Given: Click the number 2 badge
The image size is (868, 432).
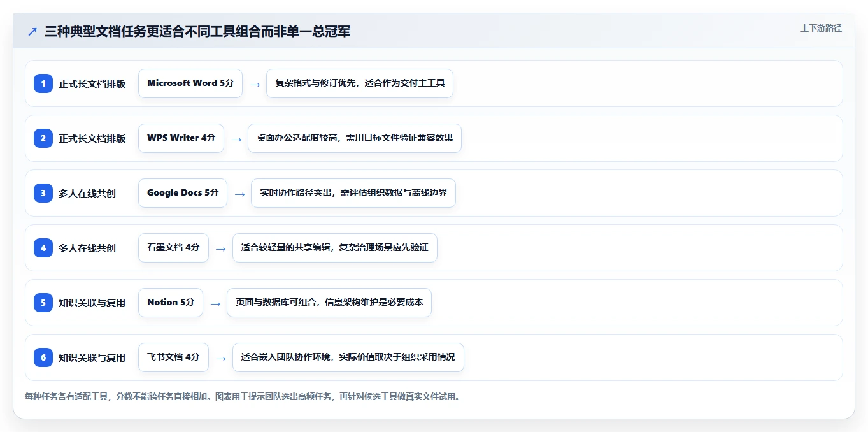Looking at the screenshot, I should point(43,138).
